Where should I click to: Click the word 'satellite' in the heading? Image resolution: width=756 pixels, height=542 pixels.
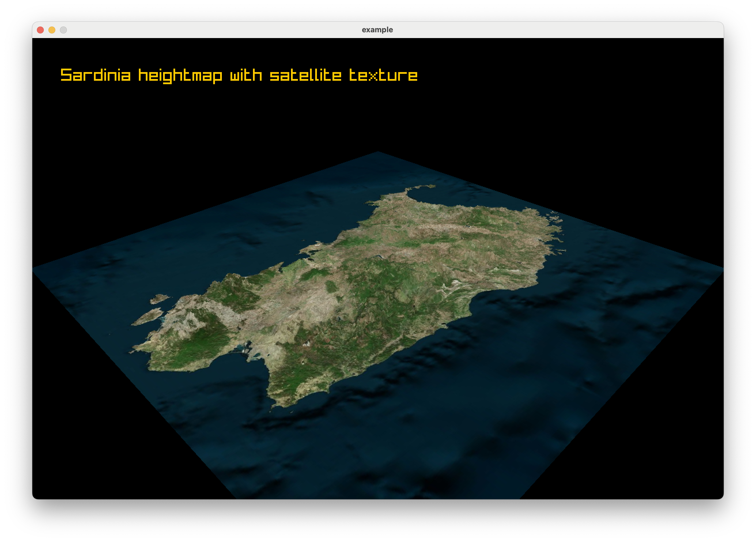[x=305, y=75]
